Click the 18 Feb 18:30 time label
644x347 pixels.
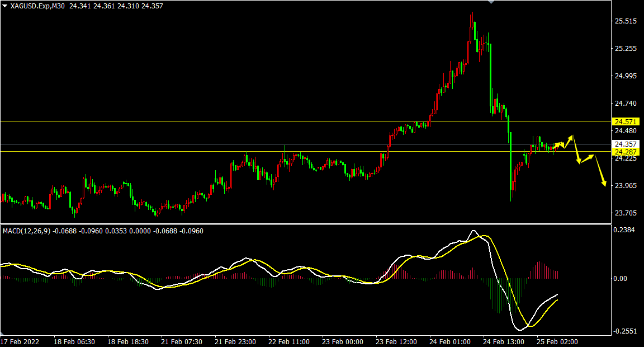(x=128, y=341)
